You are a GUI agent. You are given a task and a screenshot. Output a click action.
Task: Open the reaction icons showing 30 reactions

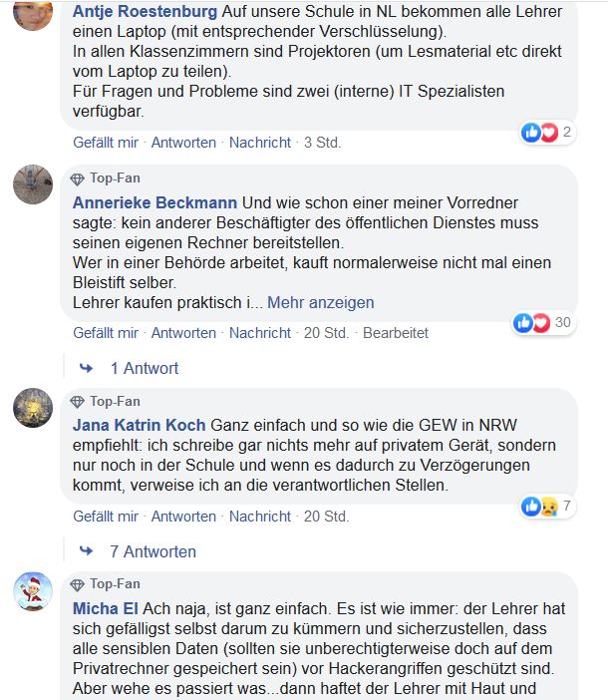pyautogui.click(x=543, y=322)
